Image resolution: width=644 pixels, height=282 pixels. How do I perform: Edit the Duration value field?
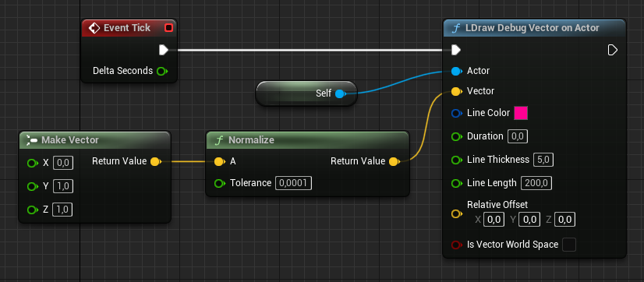(x=518, y=136)
